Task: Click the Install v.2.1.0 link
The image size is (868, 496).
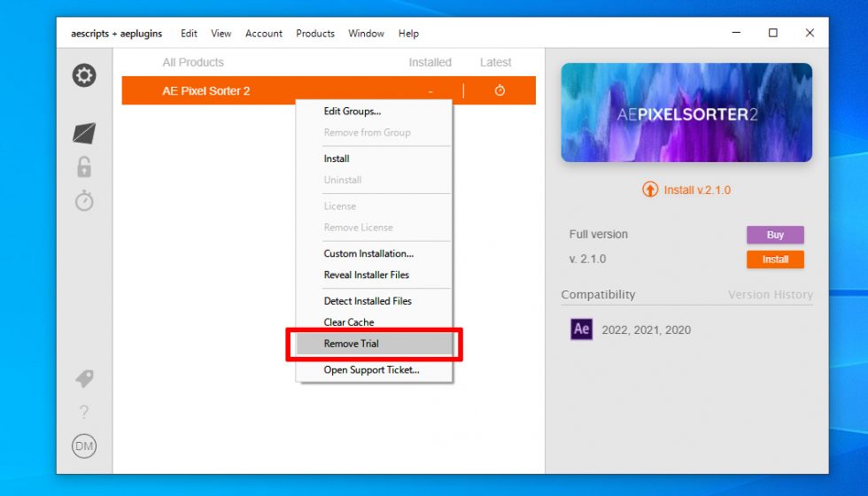Action: 687,190
